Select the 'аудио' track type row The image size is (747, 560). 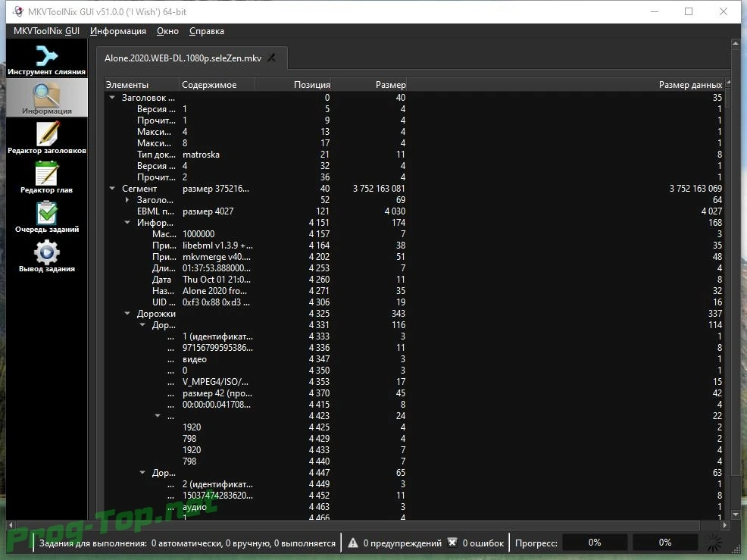[x=414, y=507]
